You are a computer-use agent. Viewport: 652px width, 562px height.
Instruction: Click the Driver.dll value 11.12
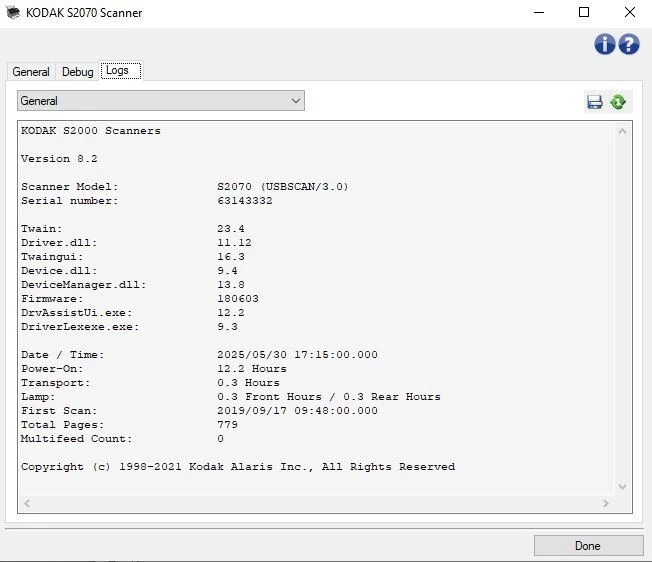pos(234,243)
